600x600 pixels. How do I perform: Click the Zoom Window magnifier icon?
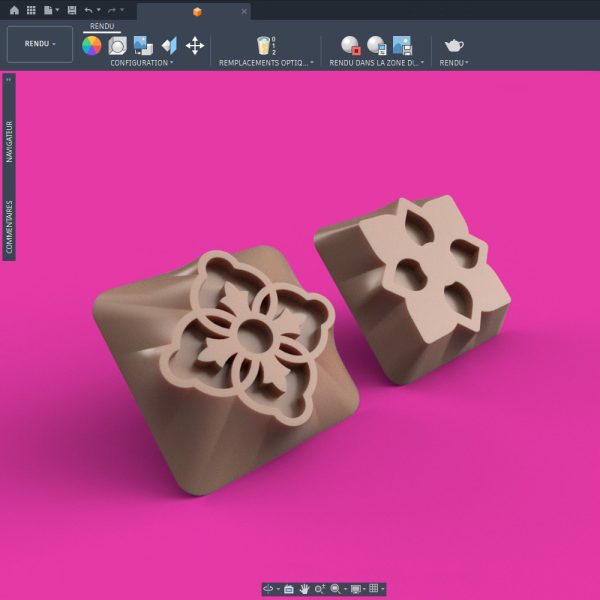click(335, 589)
